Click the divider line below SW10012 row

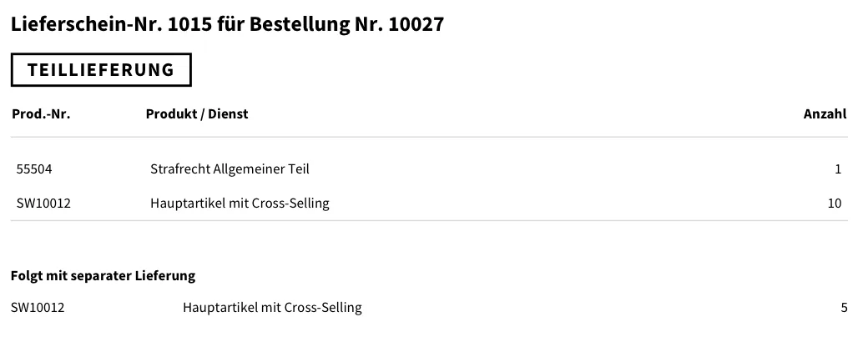429,221
